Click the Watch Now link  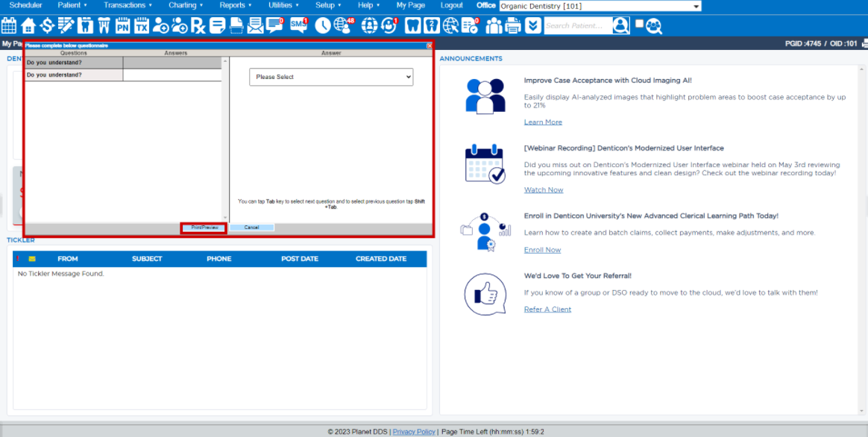click(x=544, y=190)
